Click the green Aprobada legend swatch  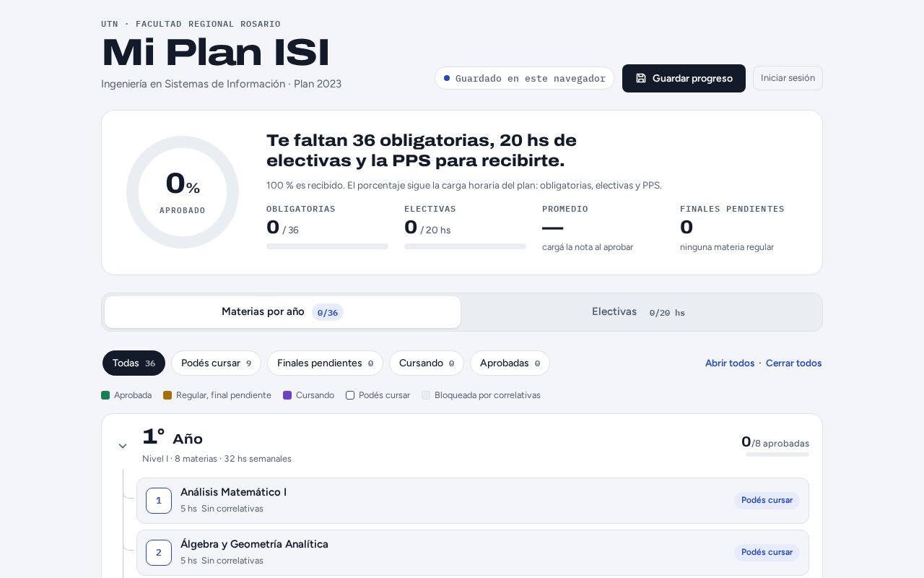(x=105, y=395)
